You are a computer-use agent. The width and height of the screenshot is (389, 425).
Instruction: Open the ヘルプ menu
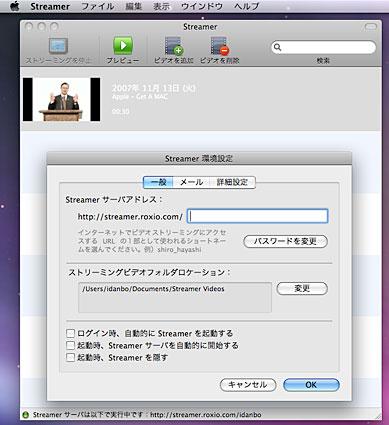(246, 6)
